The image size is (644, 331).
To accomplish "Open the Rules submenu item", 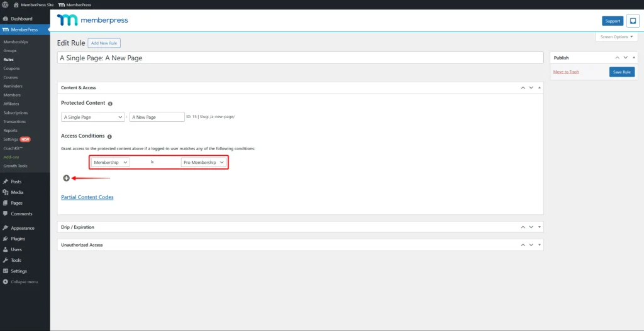I will 8,60.
